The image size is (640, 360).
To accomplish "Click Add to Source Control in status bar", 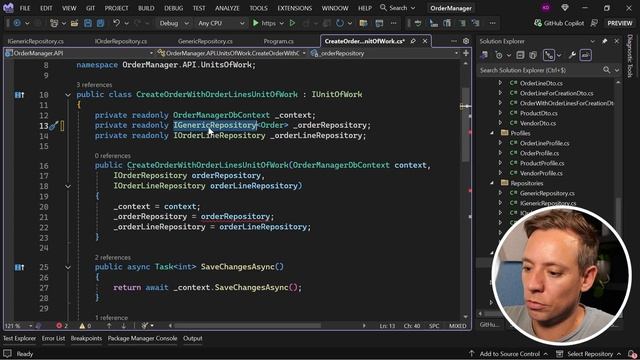I will [x=509, y=354].
